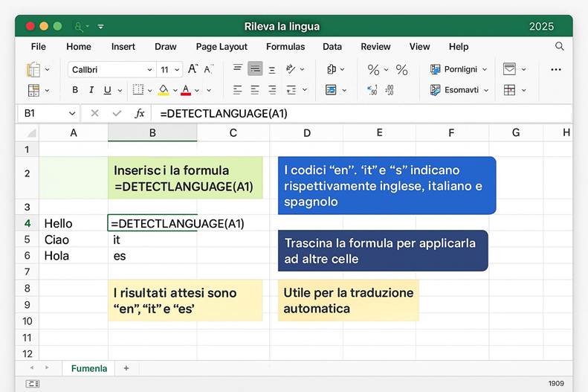This screenshot has width=588, height=392.
Task: Click the previous sheet navigation arrow
Action: click(32, 367)
